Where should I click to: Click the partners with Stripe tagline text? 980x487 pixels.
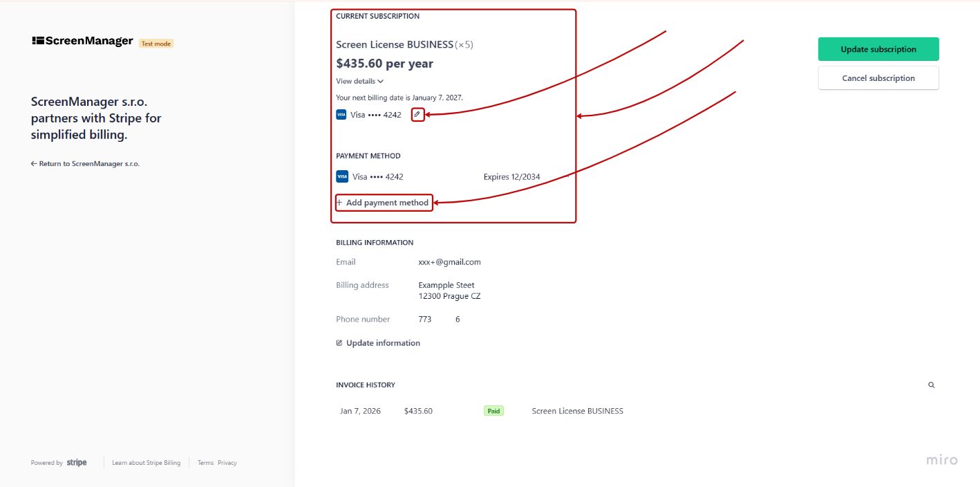coord(96,118)
